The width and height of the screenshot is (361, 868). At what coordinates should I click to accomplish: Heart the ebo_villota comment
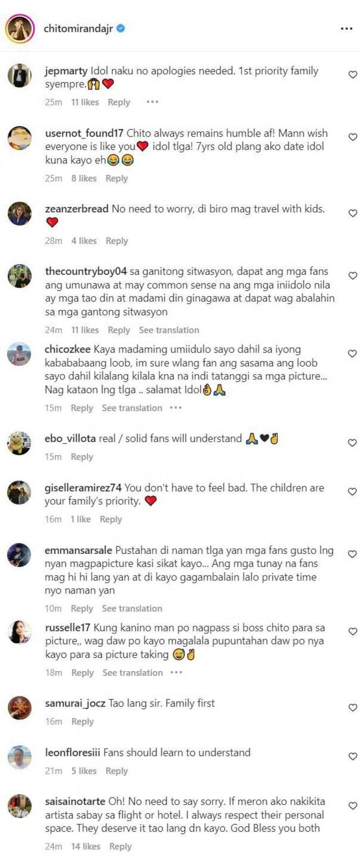pyautogui.click(x=353, y=443)
